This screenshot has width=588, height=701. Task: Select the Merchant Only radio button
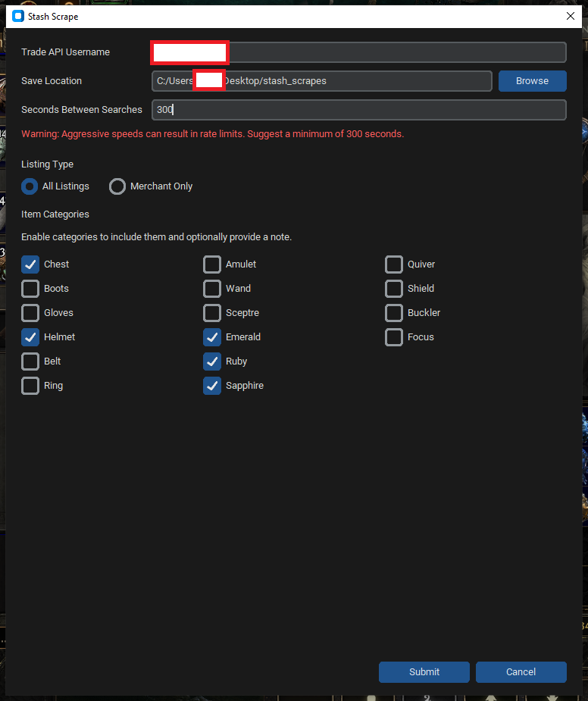click(117, 186)
